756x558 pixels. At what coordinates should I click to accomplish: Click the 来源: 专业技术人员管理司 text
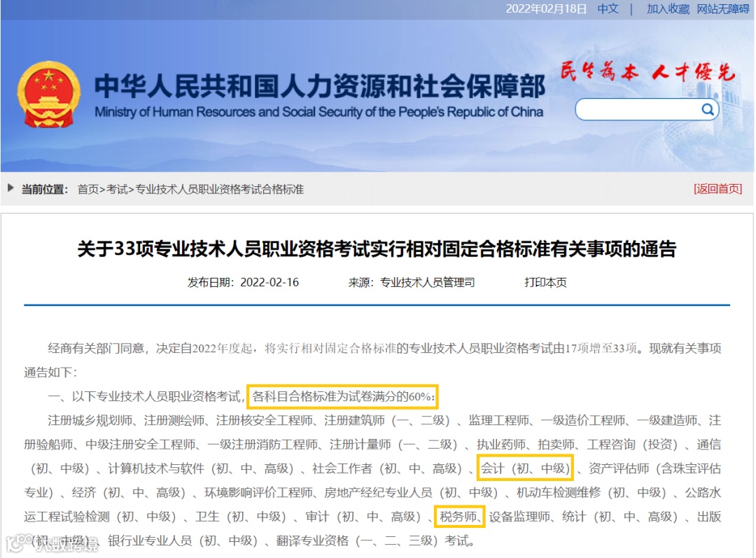coord(412,282)
